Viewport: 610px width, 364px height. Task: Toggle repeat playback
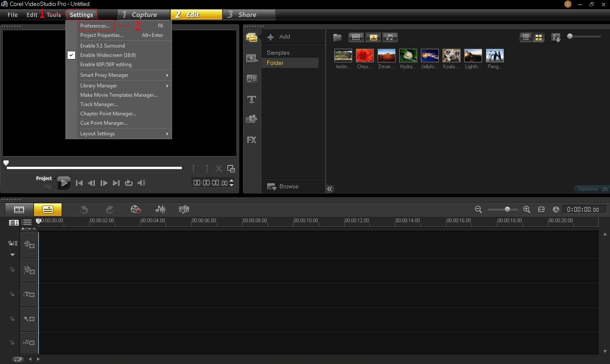pos(129,183)
